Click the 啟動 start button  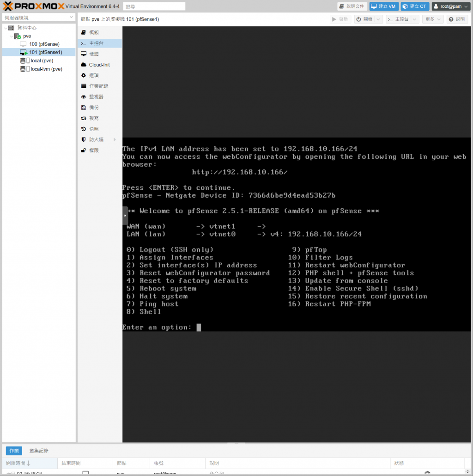point(340,19)
